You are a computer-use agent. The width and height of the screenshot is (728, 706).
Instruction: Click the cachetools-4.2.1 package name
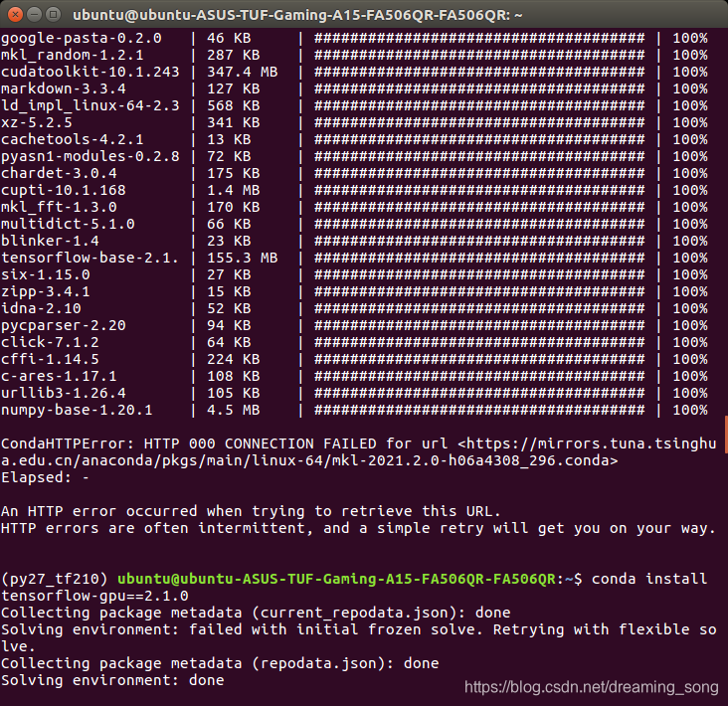[73, 139]
